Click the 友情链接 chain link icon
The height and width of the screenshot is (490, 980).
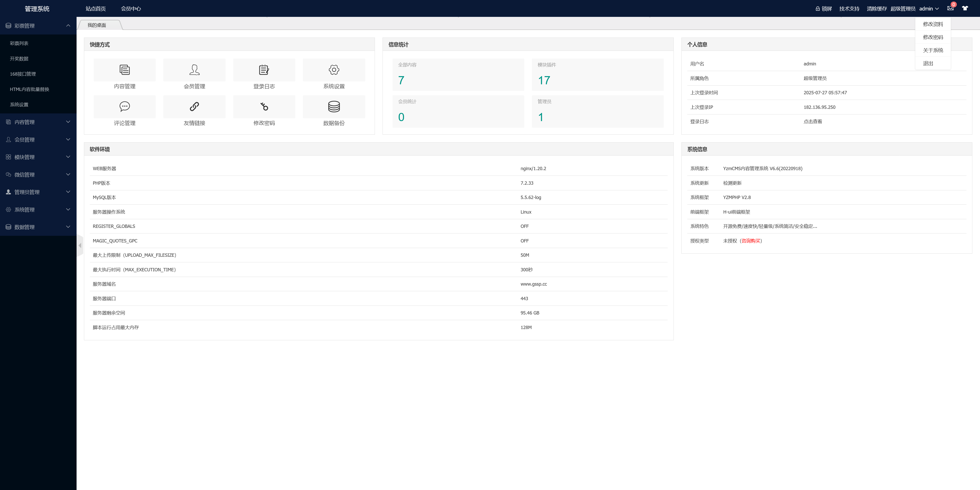194,107
